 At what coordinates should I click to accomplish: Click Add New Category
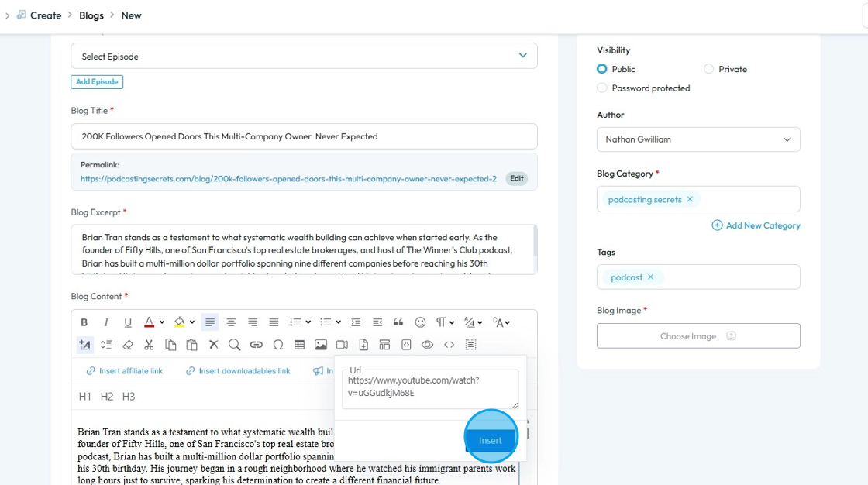pyautogui.click(x=756, y=225)
